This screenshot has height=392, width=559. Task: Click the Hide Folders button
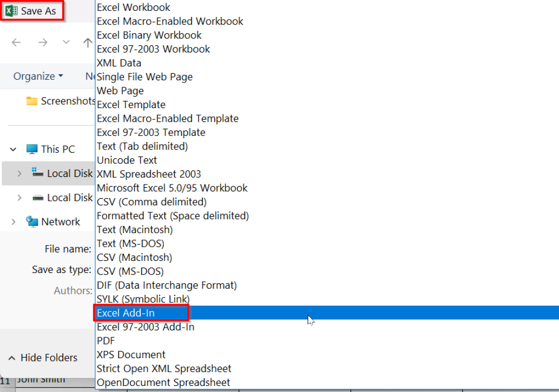coord(43,358)
